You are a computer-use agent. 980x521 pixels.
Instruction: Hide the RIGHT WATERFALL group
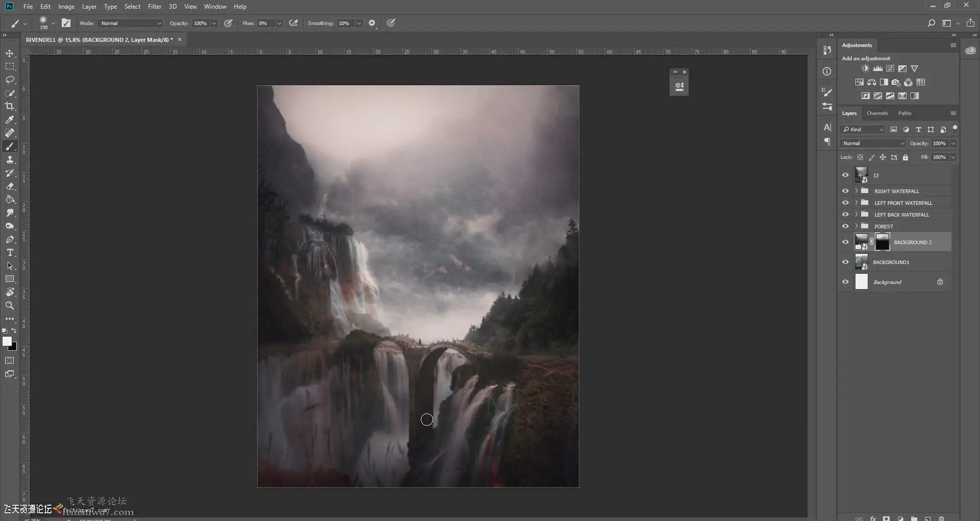(x=845, y=191)
